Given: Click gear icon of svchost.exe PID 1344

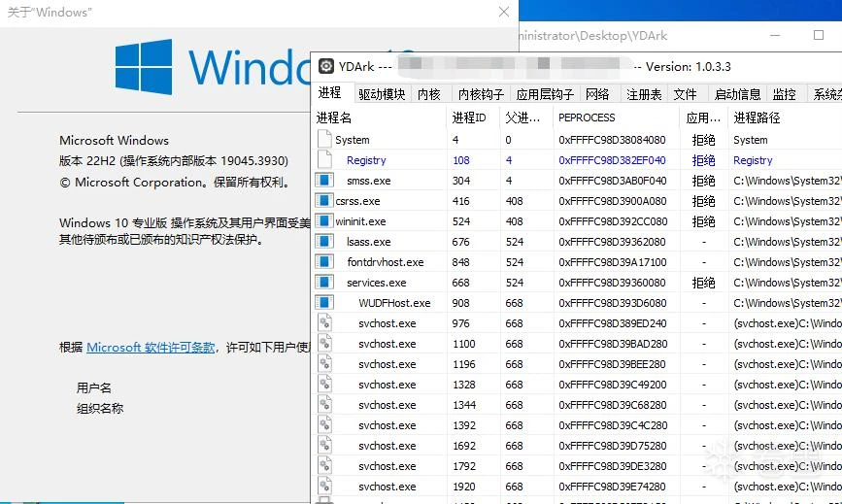Looking at the screenshot, I should click(324, 405).
